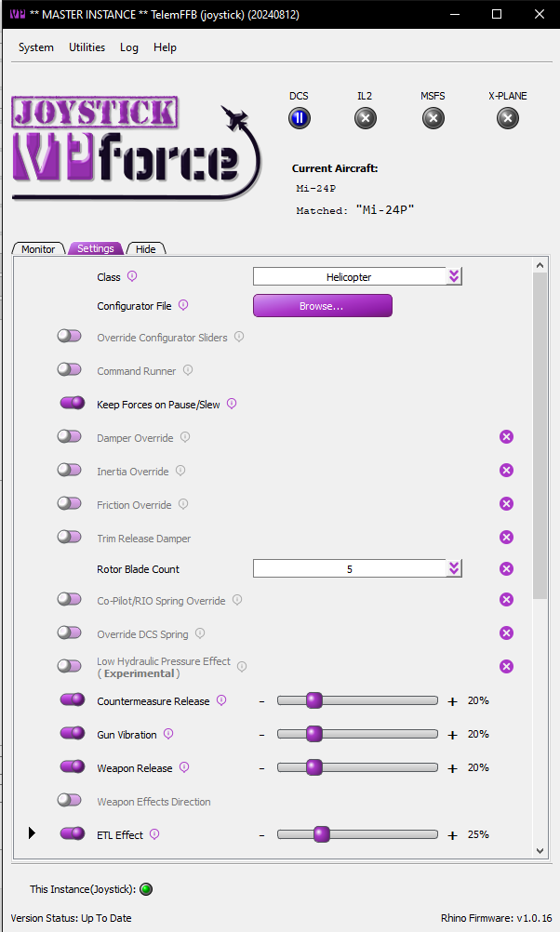The height and width of the screenshot is (932, 560).
Task: Click the Browse... button for Configurator File
Action: coord(322,306)
